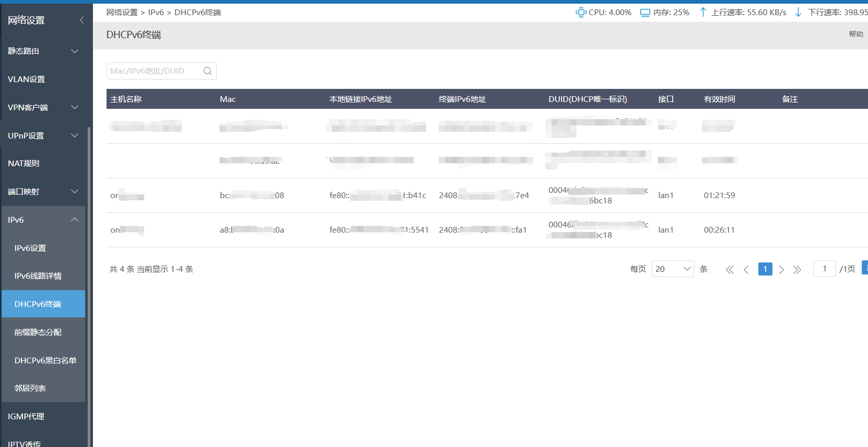Screen dimensions: 868x447
Task: Click the terminal IPv6 address ending ::fa1
Action: 483,230
